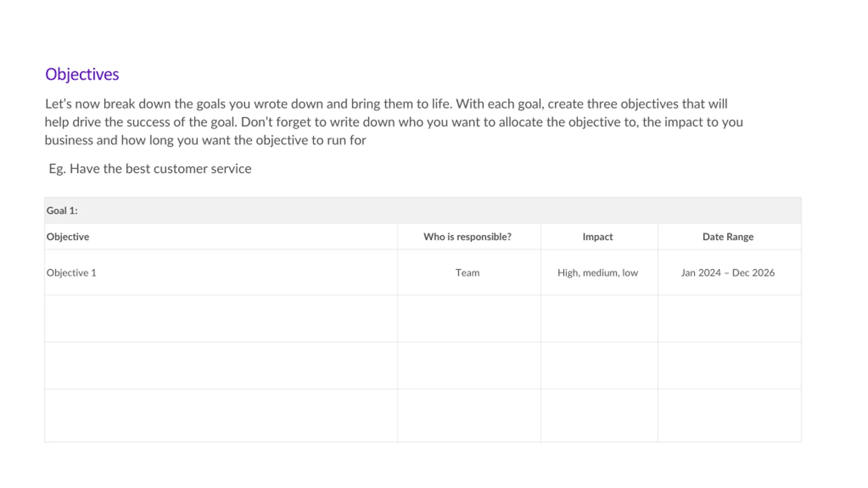Click the last row date range cell
The image size is (868, 488).
click(730, 415)
